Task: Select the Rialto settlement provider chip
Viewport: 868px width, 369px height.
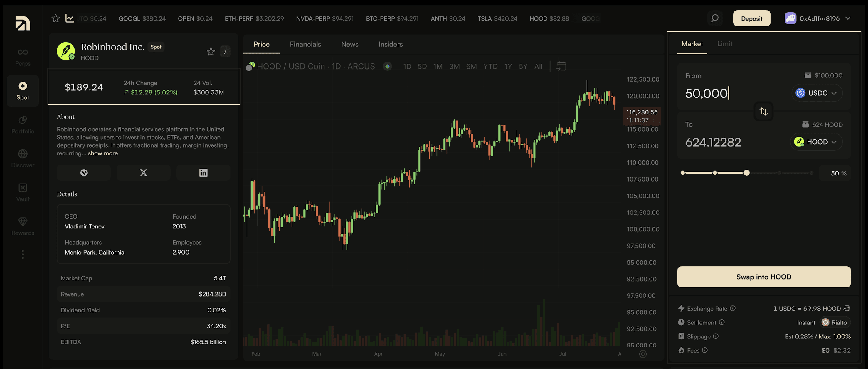Action: (835, 323)
